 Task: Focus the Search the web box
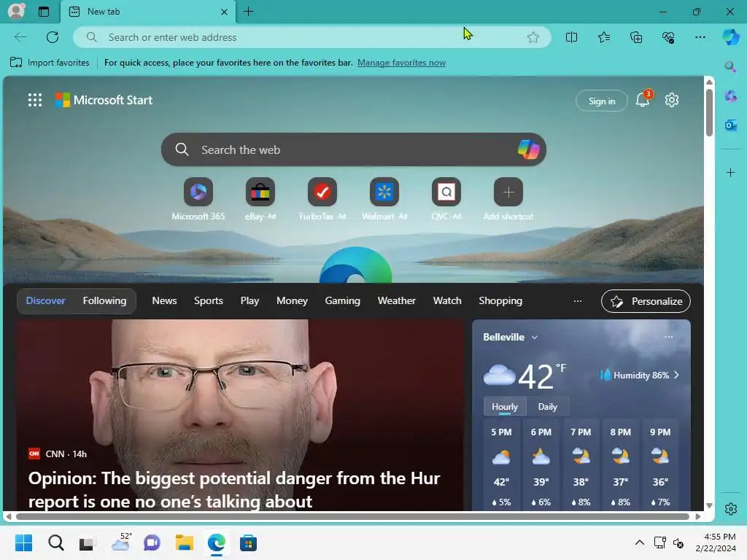point(354,149)
